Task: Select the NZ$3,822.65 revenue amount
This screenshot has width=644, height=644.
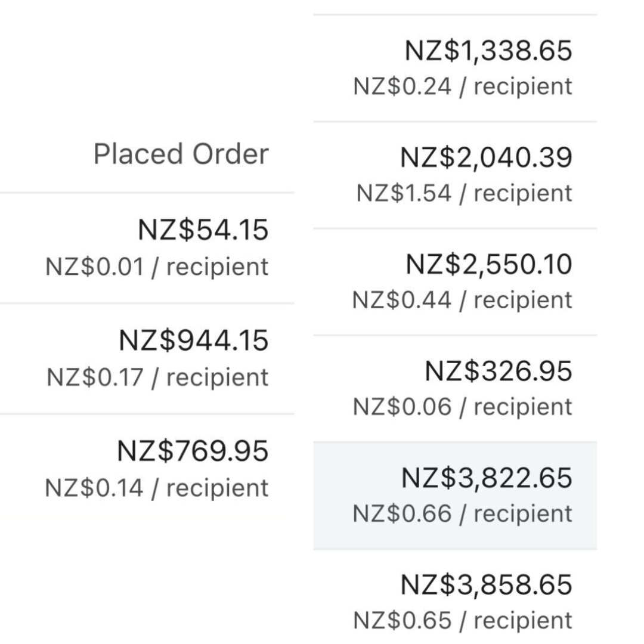Action: tap(487, 478)
